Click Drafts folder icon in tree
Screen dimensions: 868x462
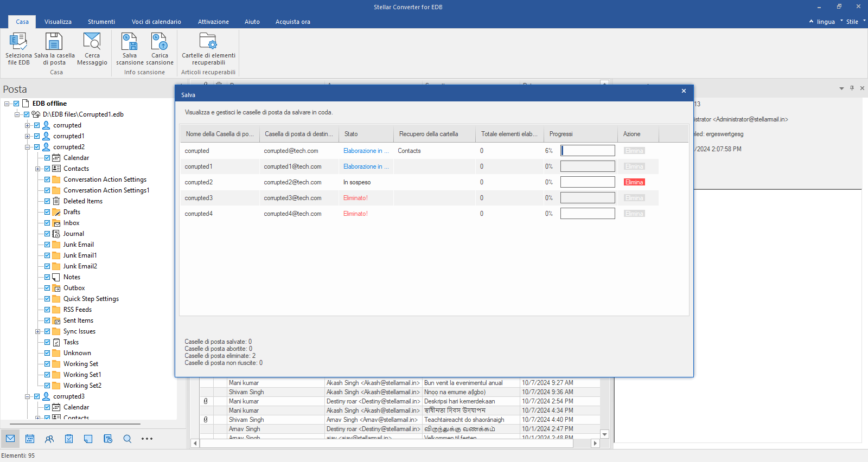coord(56,212)
